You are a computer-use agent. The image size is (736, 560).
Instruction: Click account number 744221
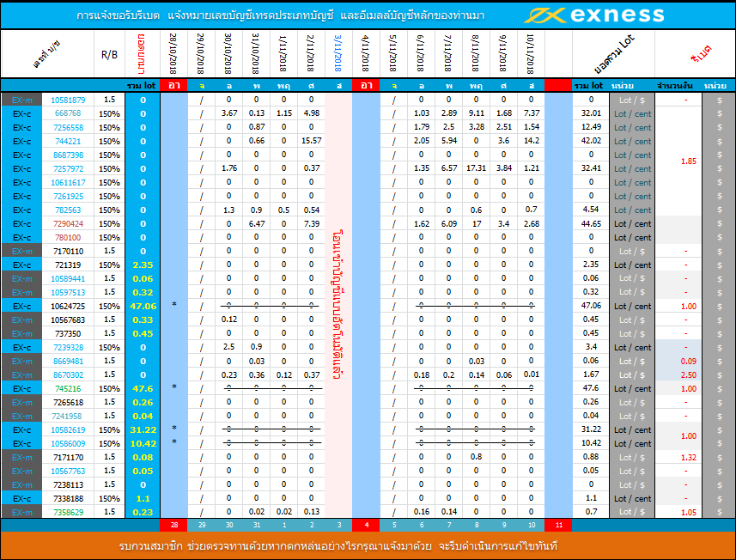68,142
